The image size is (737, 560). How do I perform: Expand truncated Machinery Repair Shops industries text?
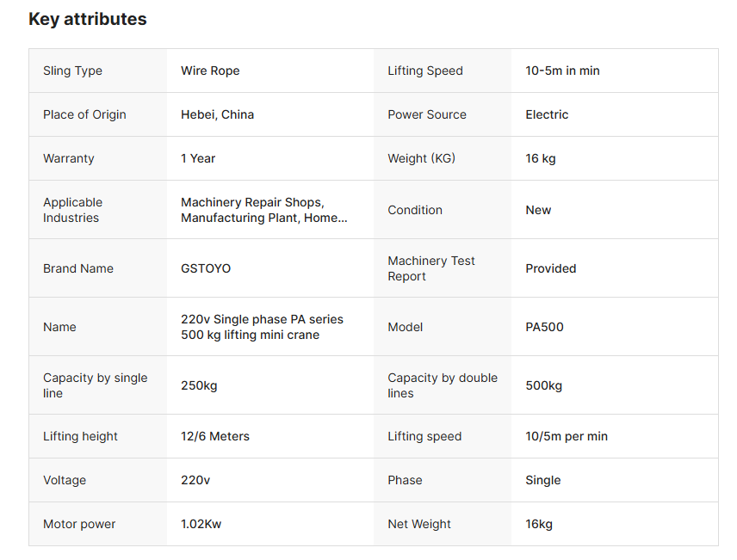[263, 210]
